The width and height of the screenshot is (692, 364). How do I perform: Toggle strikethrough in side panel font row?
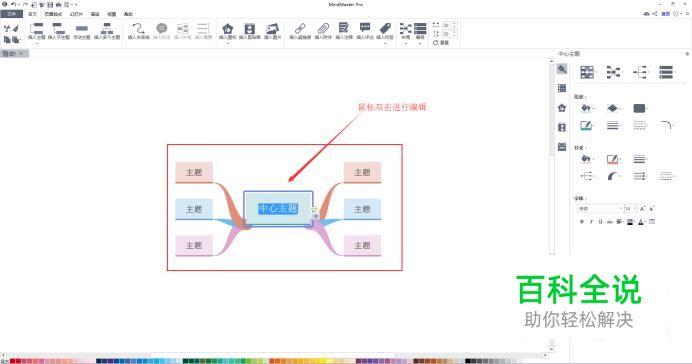coord(609,221)
